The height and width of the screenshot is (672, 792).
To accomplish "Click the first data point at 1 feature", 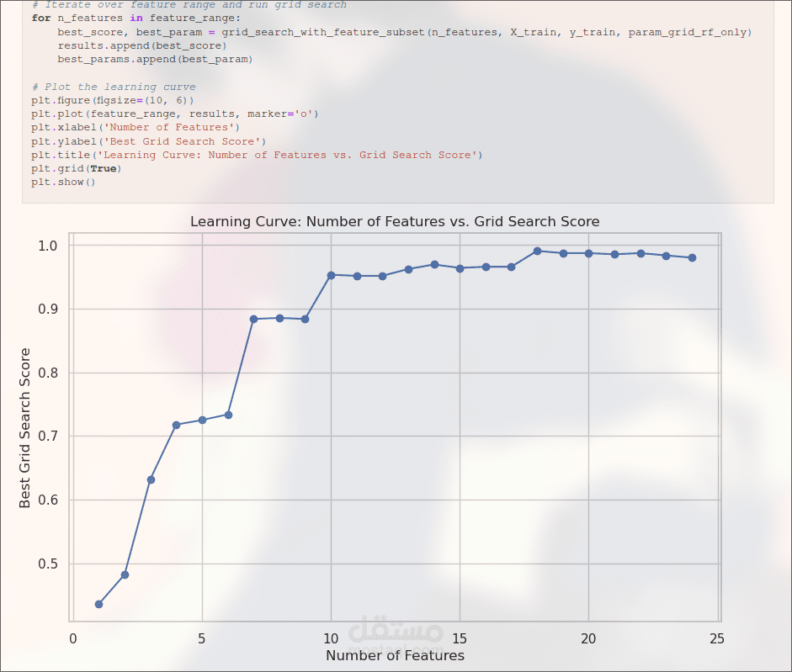I will point(99,605).
